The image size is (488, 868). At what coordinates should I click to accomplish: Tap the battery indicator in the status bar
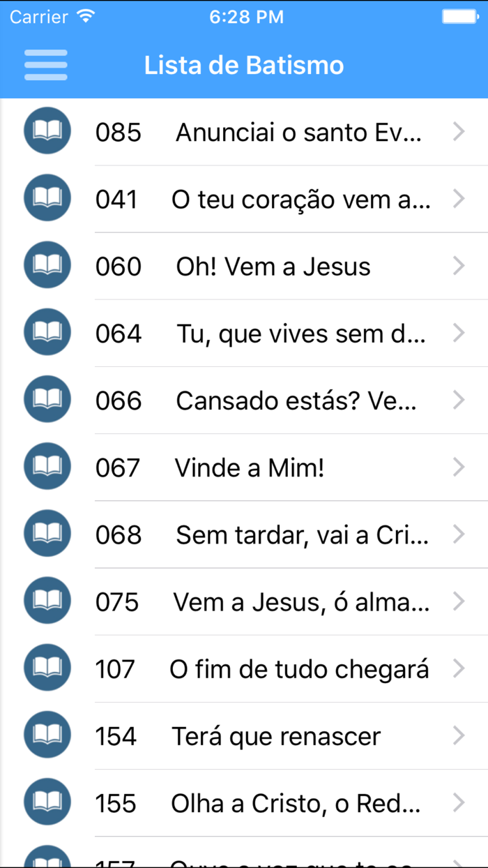(x=462, y=15)
